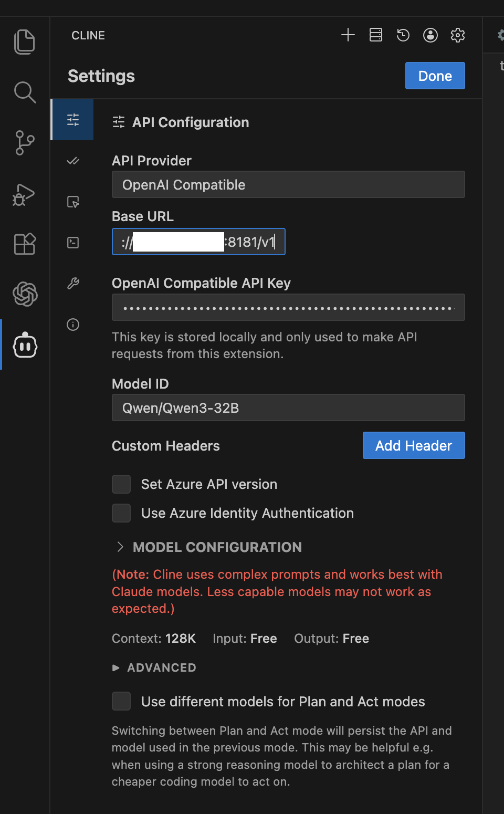504x814 pixels.
Task: Check Use Azure Identity Authentication
Action: click(121, 513)
